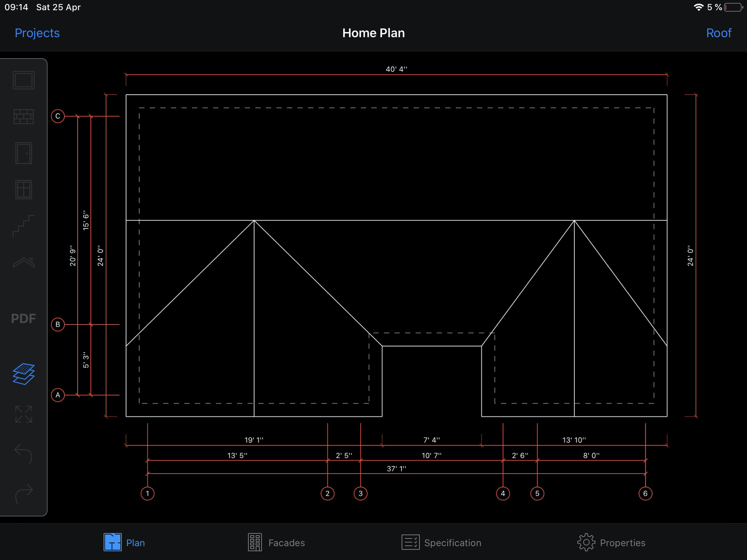Tap the Wi-Fi status icon

click(x=698, y=7)
